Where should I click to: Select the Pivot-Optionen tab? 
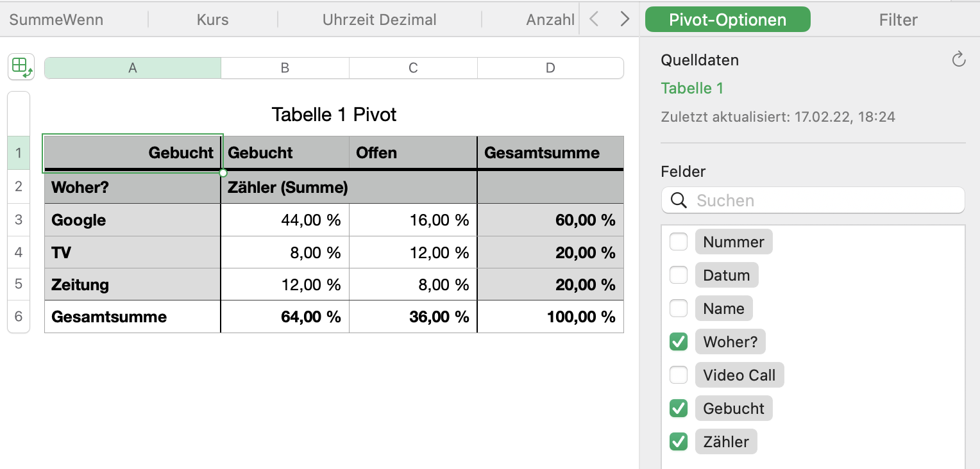click(x=727, y=20)
